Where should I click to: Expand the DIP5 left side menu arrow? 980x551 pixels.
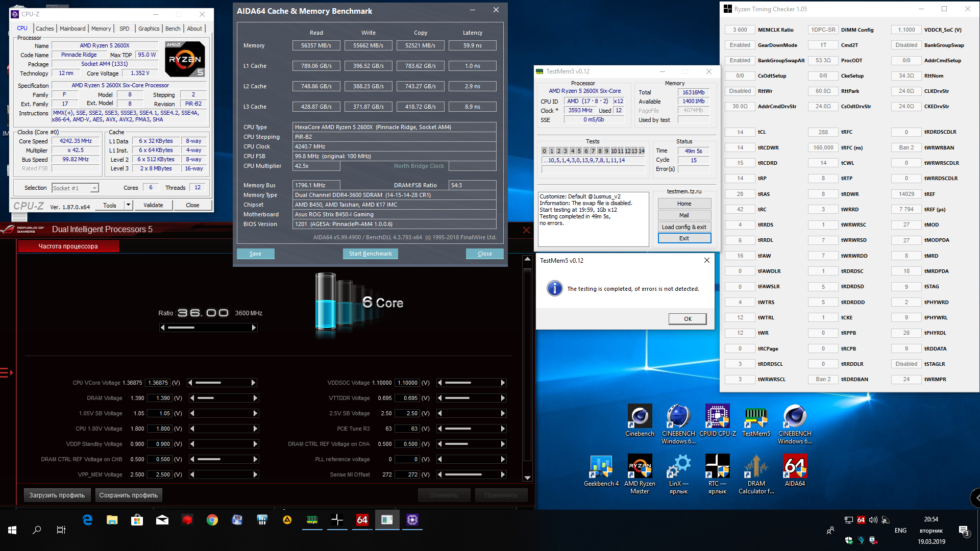click(x=7, y=373)
